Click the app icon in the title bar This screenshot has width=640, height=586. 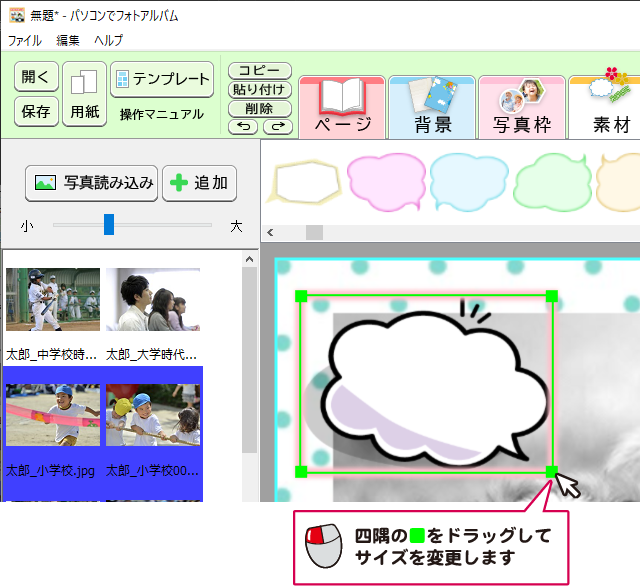click(x=17, y=16)
